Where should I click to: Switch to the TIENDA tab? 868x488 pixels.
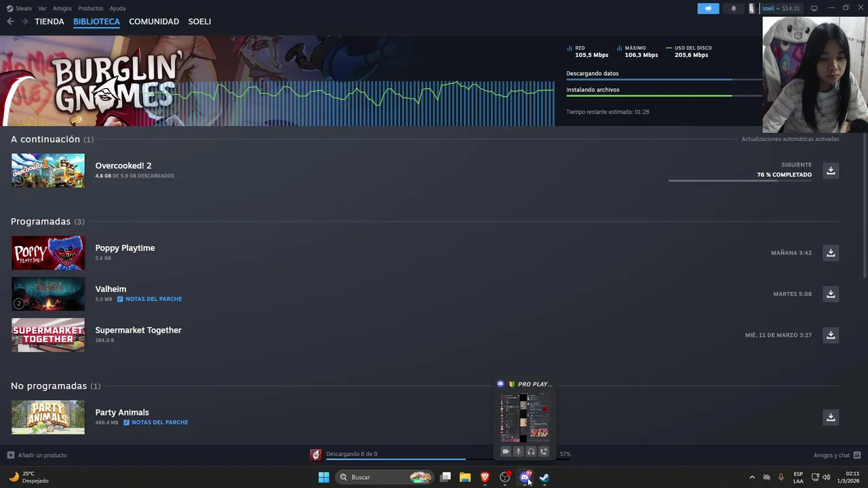tap(50, 22)
